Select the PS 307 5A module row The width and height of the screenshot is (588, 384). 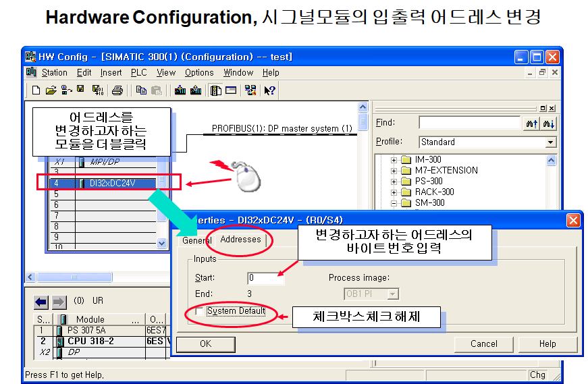(102, 331)
